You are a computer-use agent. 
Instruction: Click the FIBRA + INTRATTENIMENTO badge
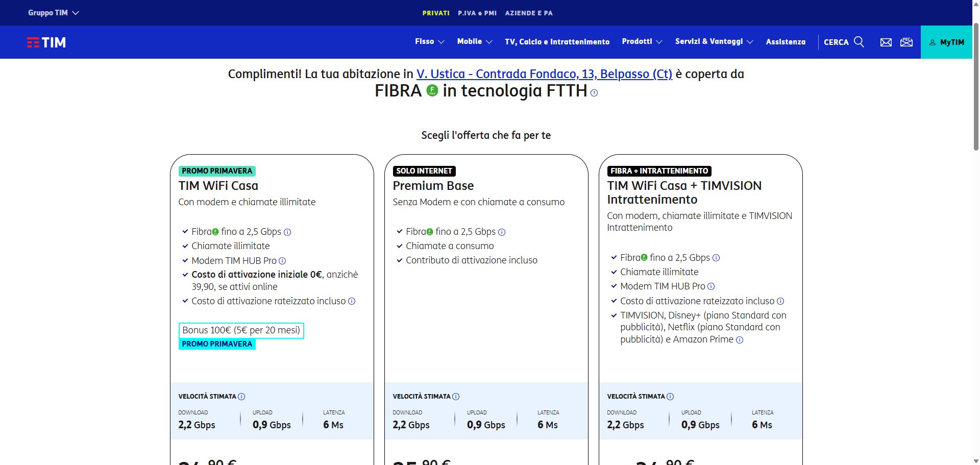(659, 171)
